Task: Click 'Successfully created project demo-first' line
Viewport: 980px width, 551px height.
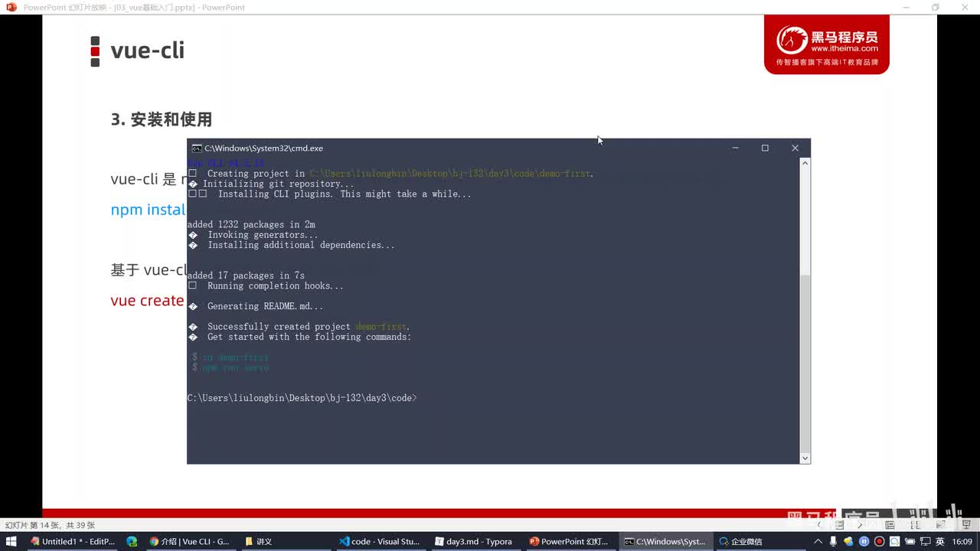Action: point(309,327)
